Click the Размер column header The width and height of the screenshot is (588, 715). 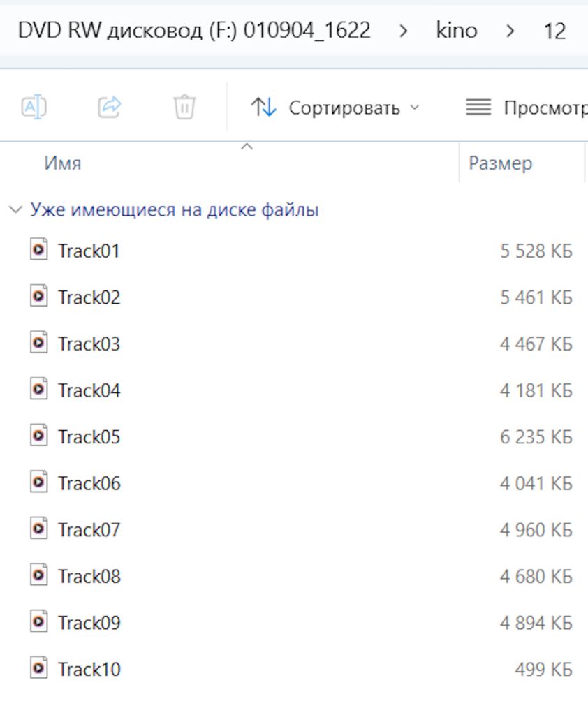coord(501,163)
